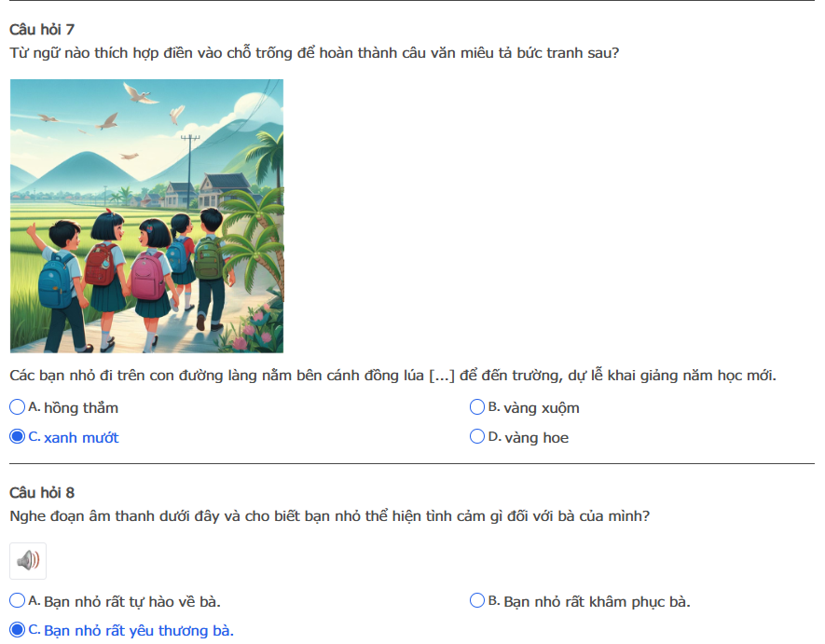Select radio option A hồng thắm
Viewport: 825px width, 644px height.
tap(18, 406)
